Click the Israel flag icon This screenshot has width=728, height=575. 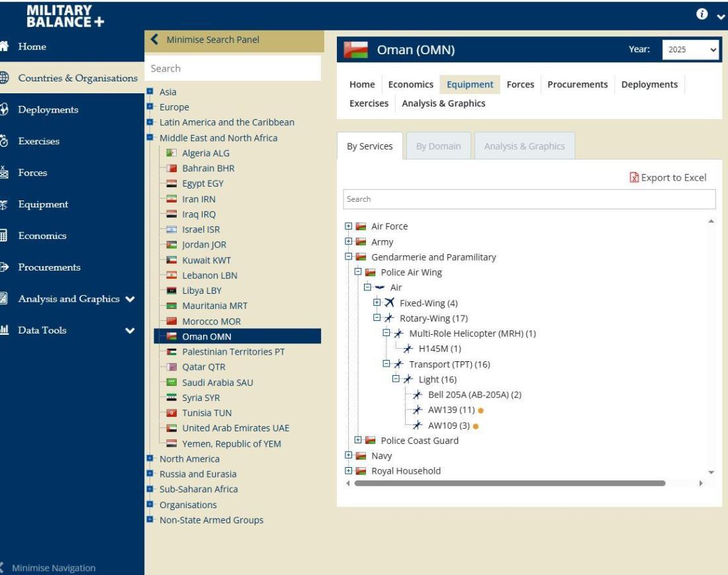(172, 229)
